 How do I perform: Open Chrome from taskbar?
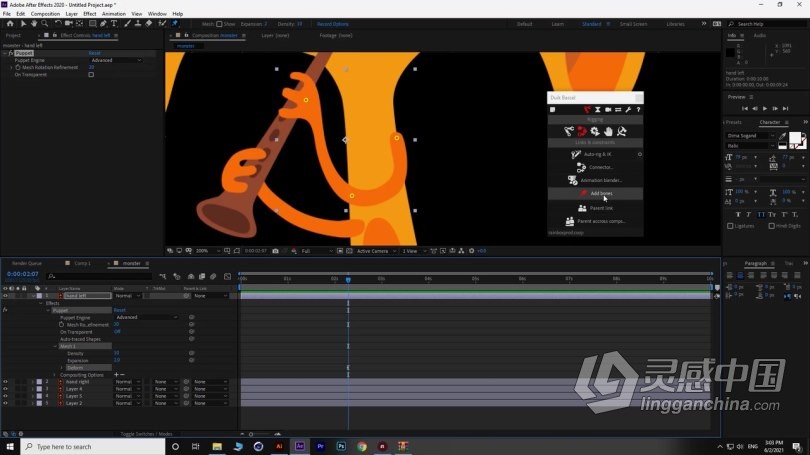pyautogui.click(x=362, y=446)
